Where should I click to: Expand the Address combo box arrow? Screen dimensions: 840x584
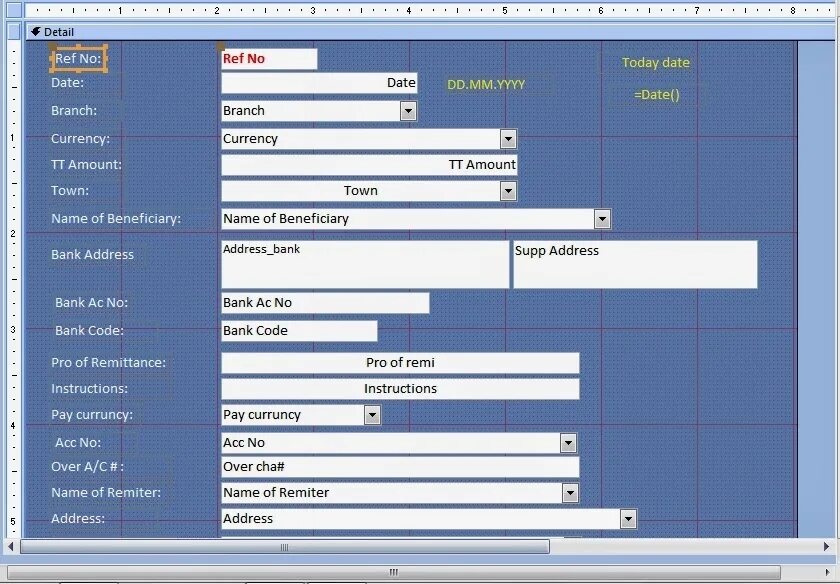628,519
